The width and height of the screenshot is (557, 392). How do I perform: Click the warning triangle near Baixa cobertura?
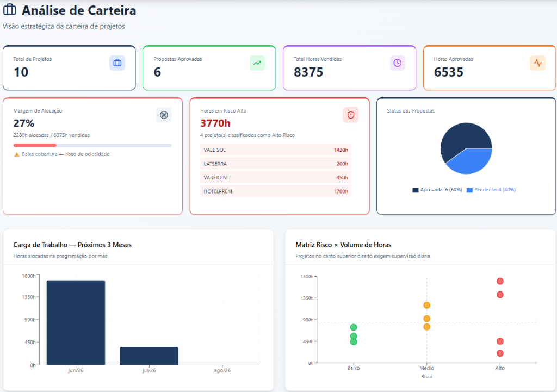tap(16, 154)
